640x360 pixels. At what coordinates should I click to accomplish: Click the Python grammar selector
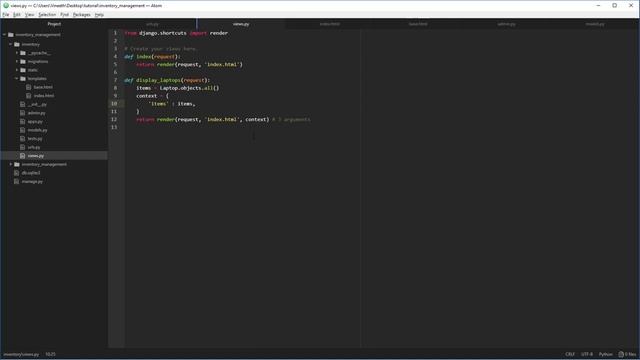[x=606, y=354]
